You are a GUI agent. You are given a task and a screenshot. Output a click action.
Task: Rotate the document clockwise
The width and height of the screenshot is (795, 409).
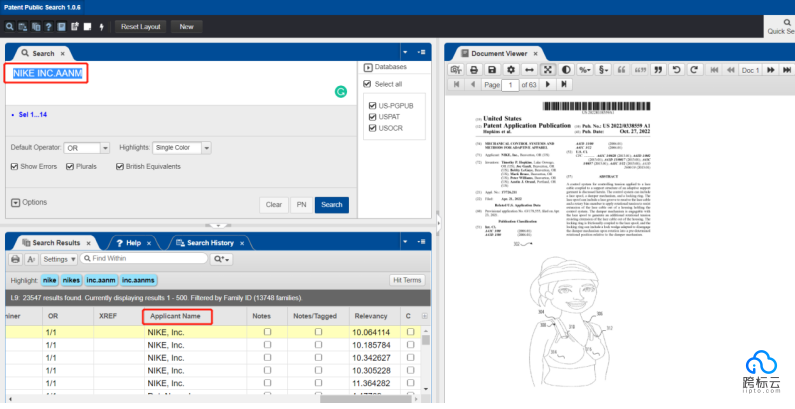695,70
